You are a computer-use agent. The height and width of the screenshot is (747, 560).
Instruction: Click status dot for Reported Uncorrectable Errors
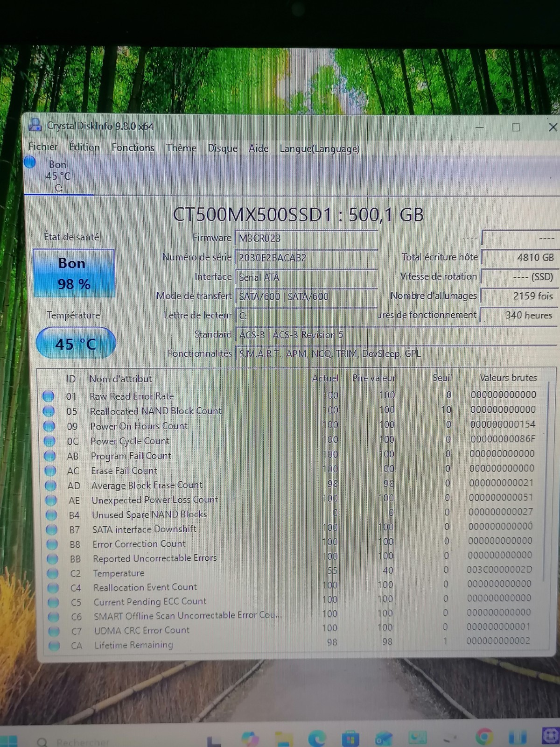pyautogui.click(x=52, y=559)
